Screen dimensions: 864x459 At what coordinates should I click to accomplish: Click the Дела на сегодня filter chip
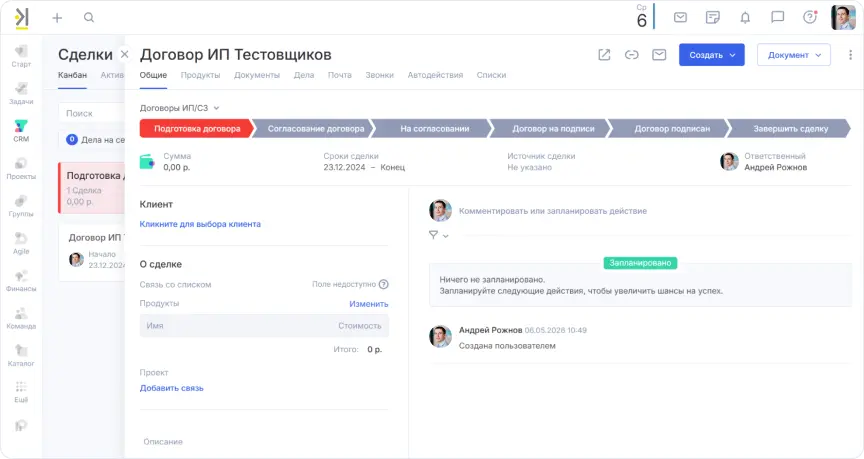click(x=95, y=139)
